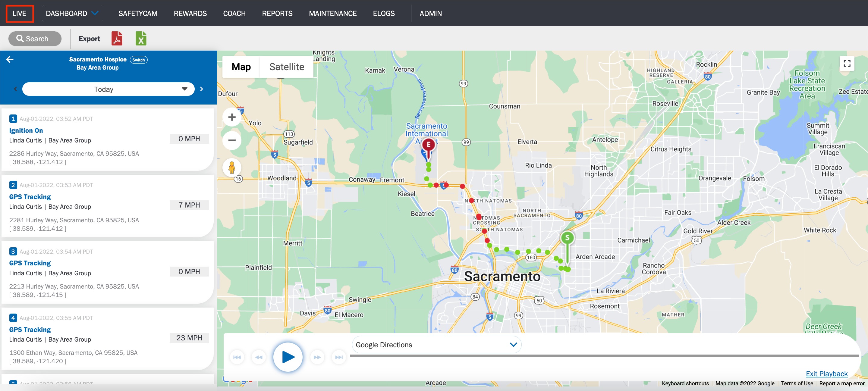
Task: Open the SAFETYCAM tab
Action: click(x=138, y=14)
